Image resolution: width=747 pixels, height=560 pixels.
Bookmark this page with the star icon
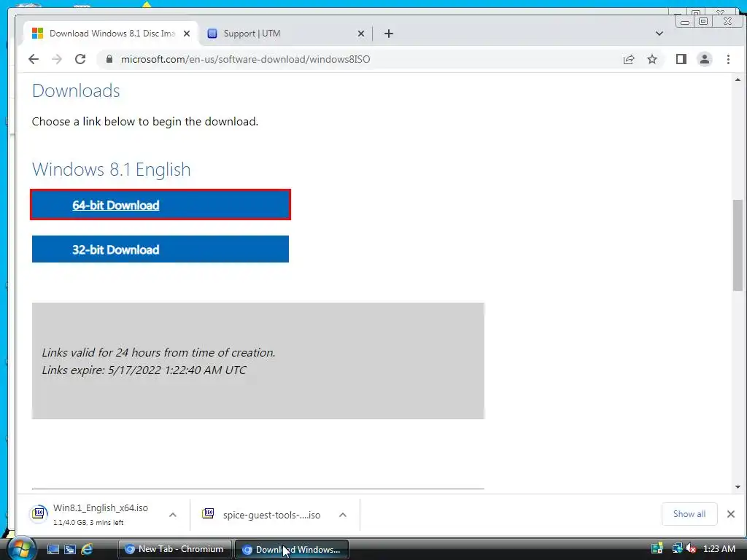tap(651, 59)
